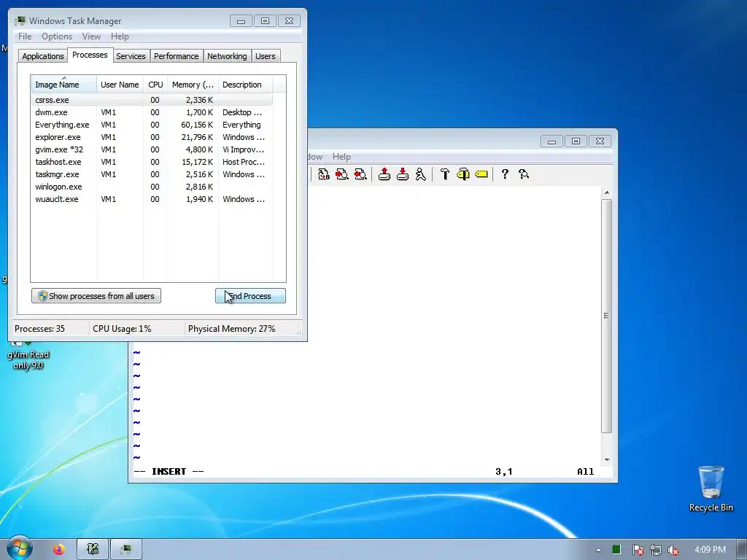Sort by the Description column header
This screenshot has height=560, width=747.
[x=245, y=85]
